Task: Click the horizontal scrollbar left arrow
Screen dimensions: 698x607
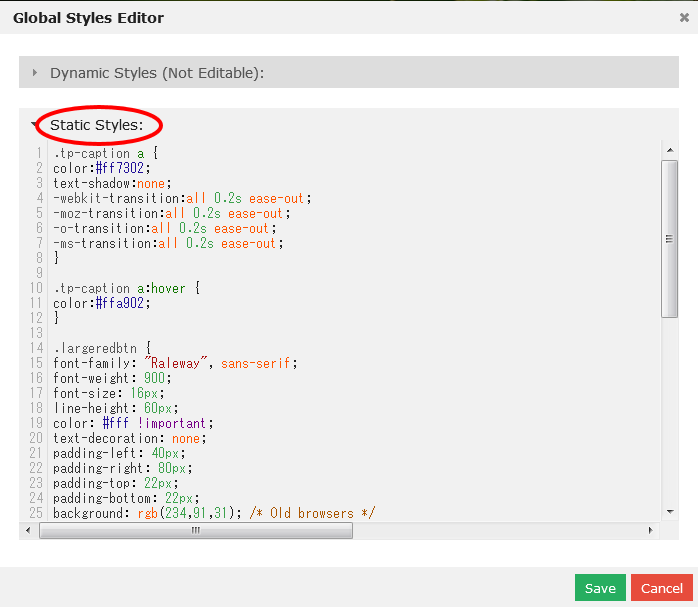Action: coord(31,531)
